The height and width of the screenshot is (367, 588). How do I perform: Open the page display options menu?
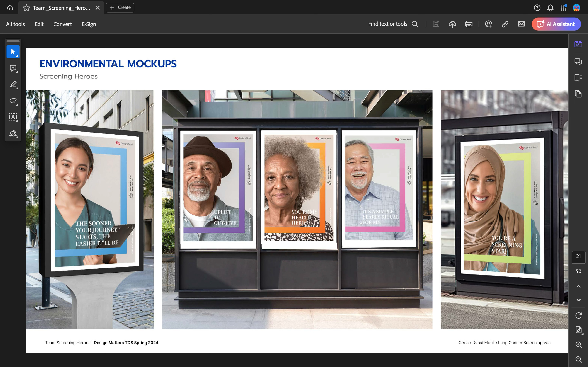(579, 330)
